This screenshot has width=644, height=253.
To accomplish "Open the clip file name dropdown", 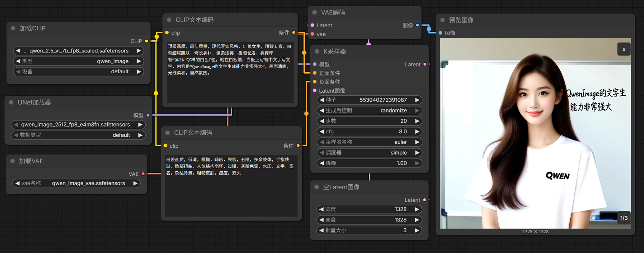I will (x=78, y=51).
